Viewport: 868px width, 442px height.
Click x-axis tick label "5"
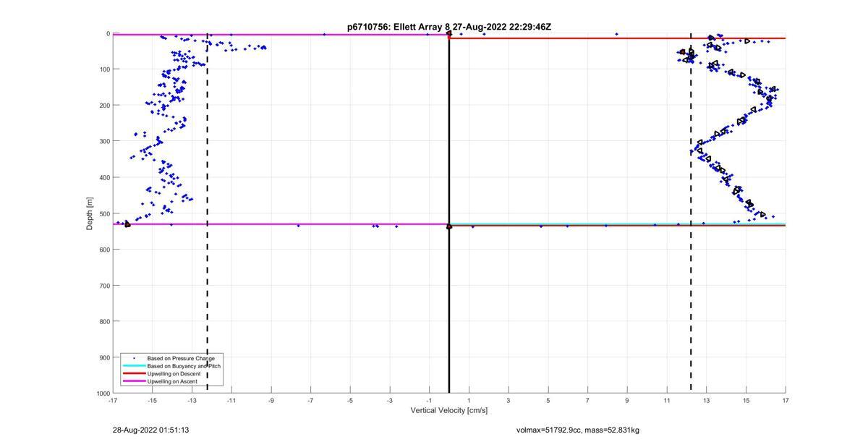pos(548,400)
